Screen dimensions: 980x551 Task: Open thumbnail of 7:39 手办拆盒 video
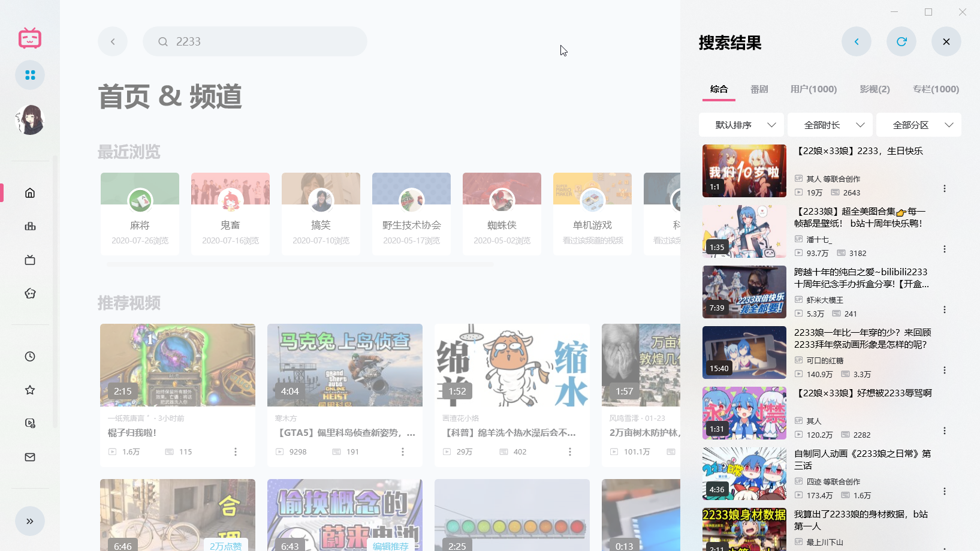click(x=744, y=292)
